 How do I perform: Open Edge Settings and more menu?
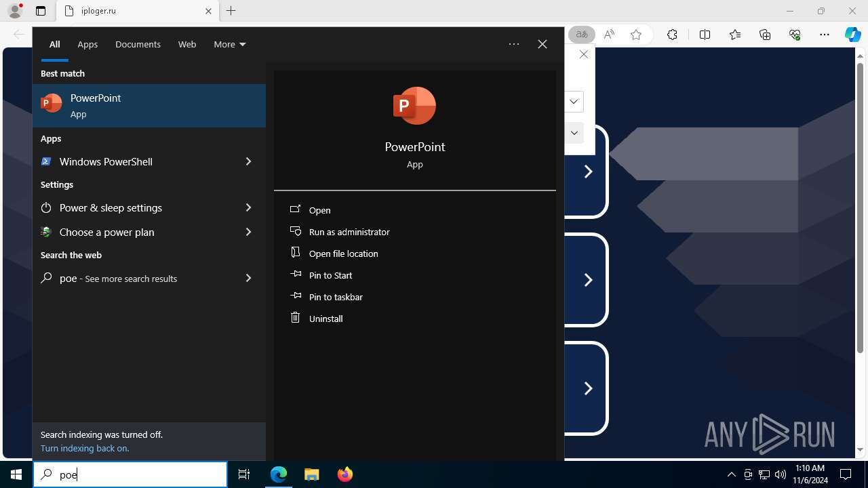(x=825, y=35)
